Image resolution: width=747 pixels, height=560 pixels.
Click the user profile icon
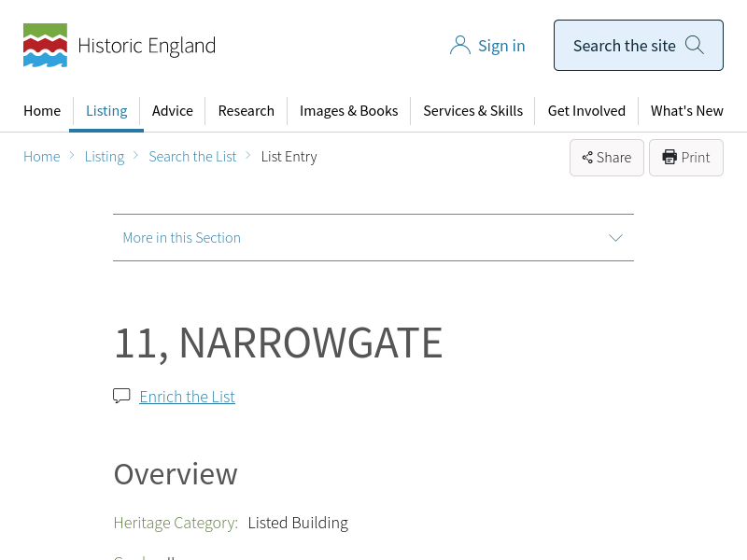(459, 46)
